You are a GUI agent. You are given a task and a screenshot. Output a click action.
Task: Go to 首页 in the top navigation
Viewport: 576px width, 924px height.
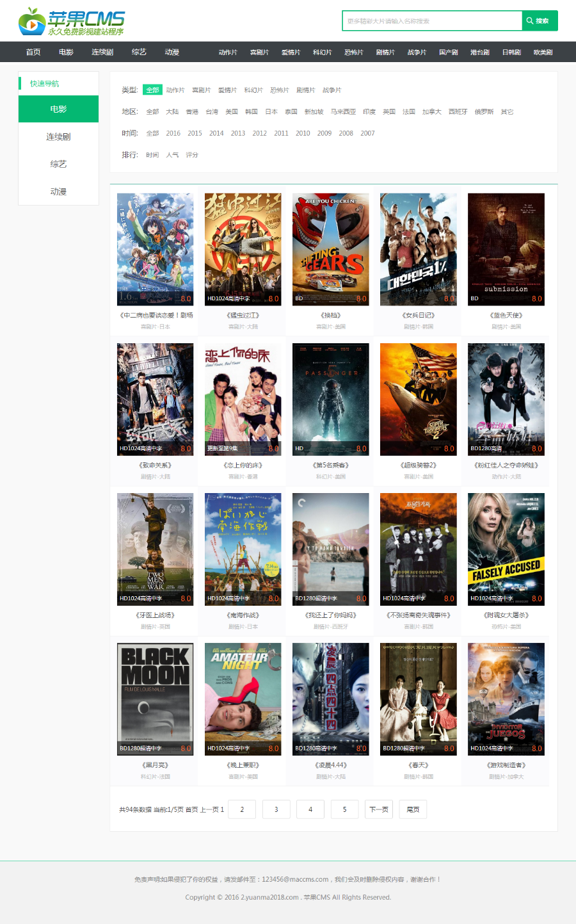(33, 52)
